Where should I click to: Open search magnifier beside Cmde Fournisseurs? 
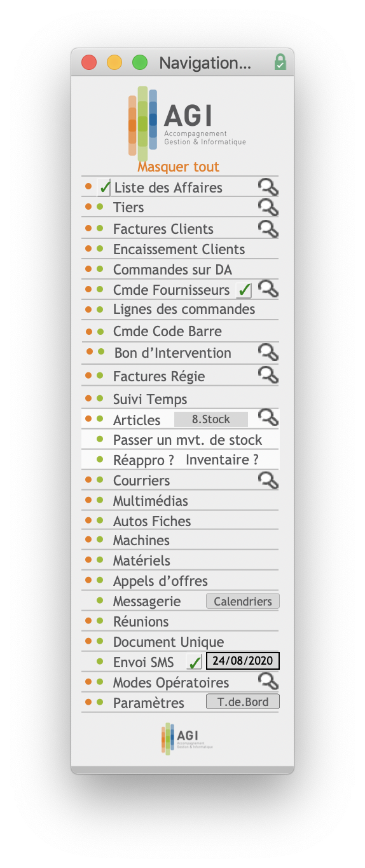268,289
